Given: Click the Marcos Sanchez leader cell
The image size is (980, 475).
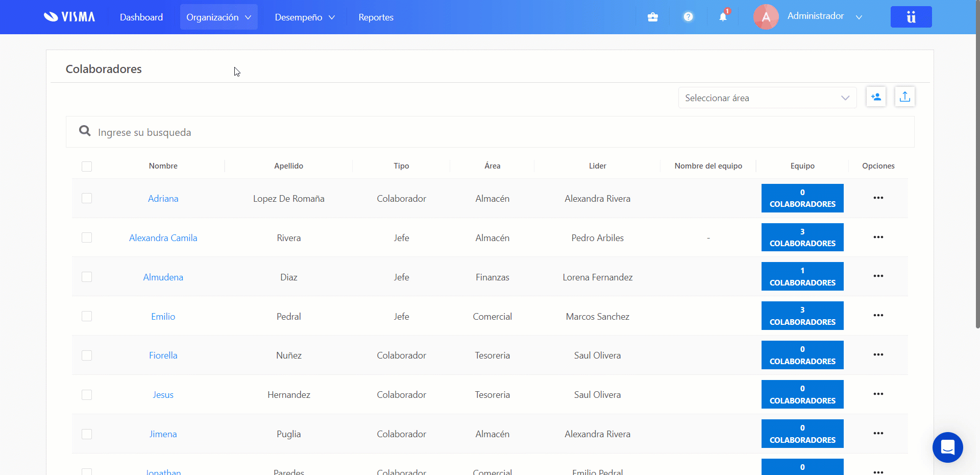Looking at the screenshot, I should click(598, 317).
